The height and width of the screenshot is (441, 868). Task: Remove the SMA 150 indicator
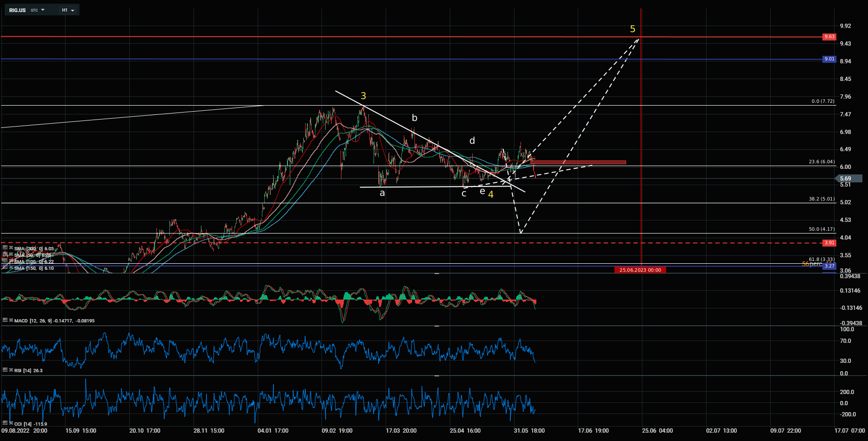[11, 268]
